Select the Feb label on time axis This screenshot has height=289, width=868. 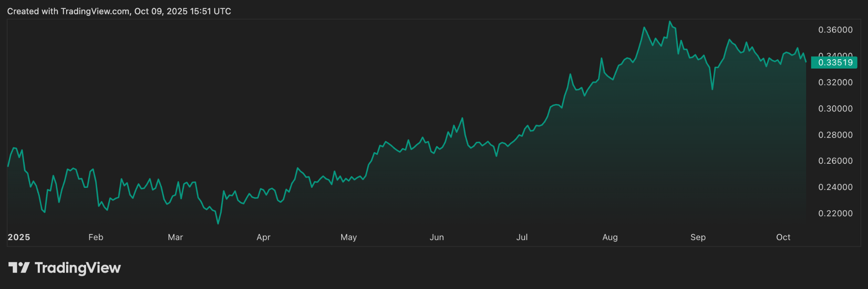click(96, 237)
